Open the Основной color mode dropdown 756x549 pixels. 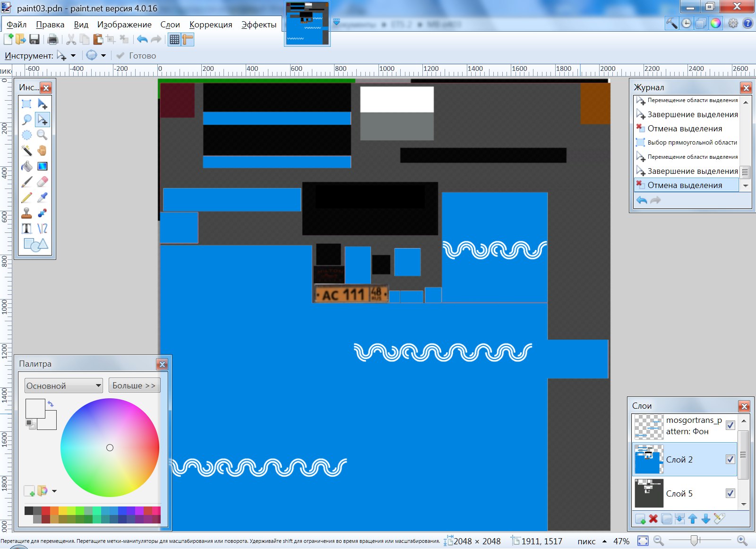pyautogui.click(x=64, y=386)
